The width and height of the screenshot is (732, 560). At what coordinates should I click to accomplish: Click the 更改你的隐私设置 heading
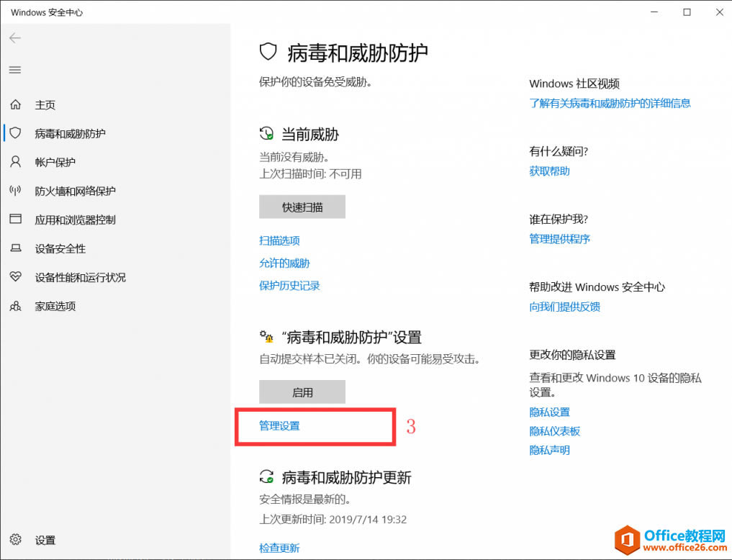pos(572,355)
